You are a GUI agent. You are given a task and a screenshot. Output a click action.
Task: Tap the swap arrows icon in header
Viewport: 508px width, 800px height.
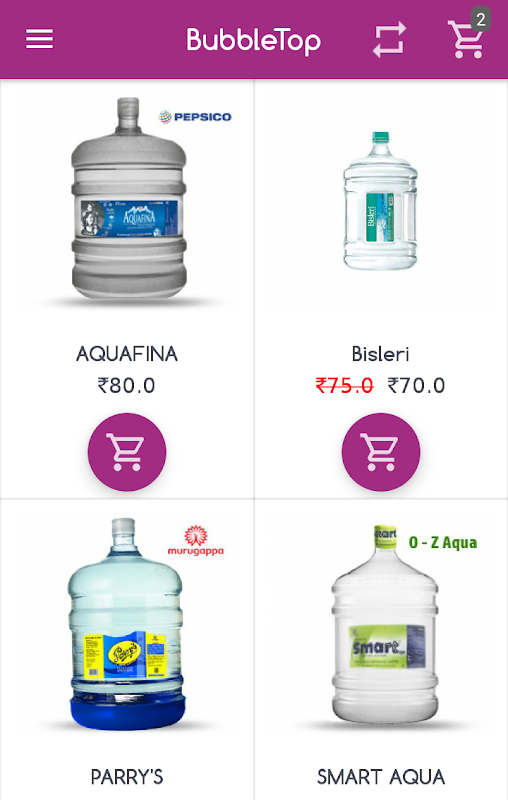tap(389, 39)
